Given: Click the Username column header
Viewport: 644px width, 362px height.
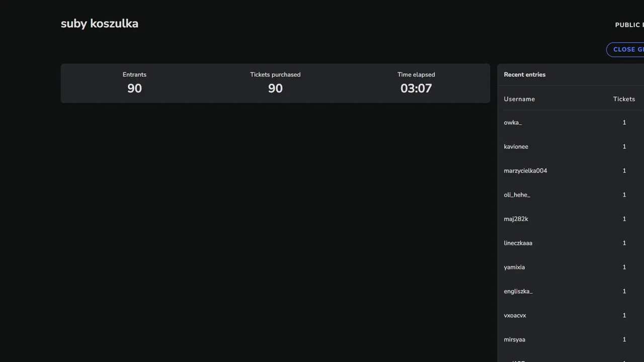Looking at the screenshot, I should (519, 99).
